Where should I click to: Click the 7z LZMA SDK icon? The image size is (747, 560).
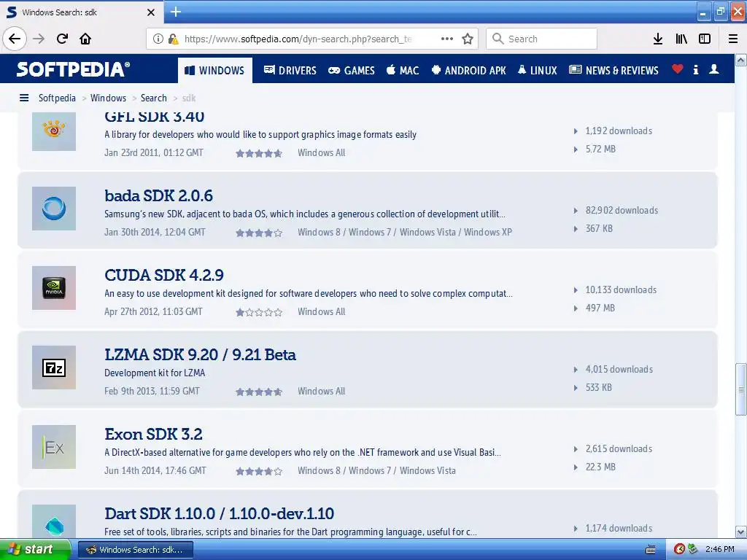pos(54,367)
